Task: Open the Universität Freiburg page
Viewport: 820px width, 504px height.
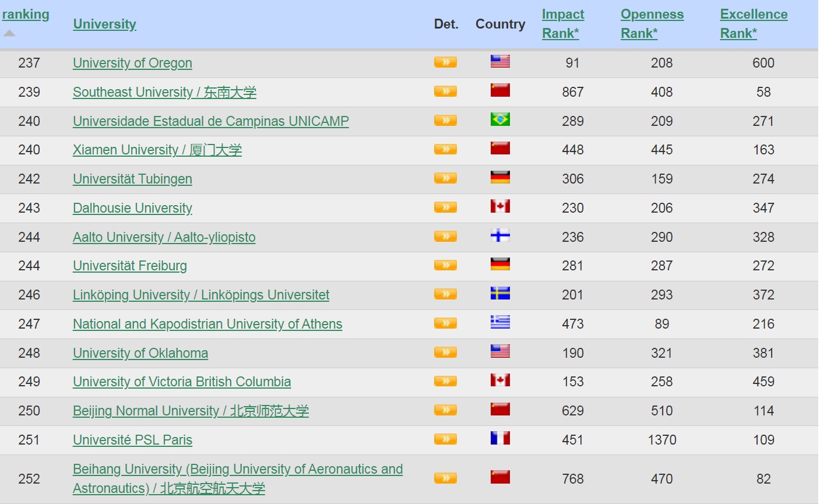Action: [129, 266]
